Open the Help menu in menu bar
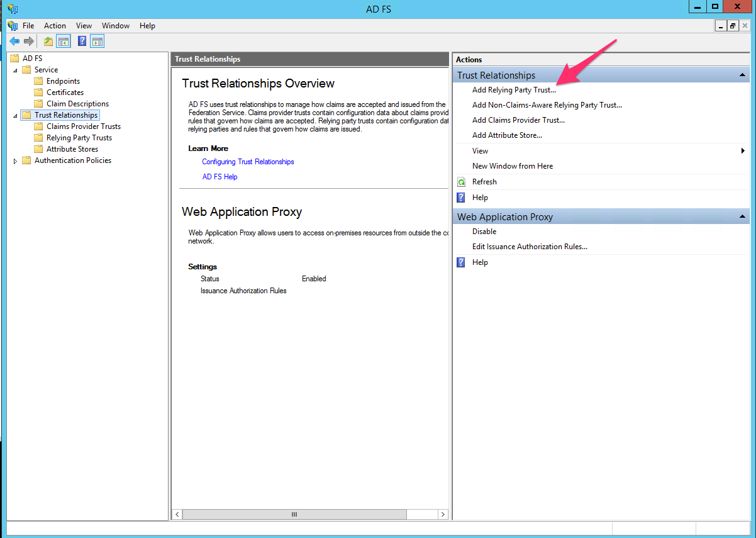The image size is (756, 538). pyautogui.click(x=147, y=26)
